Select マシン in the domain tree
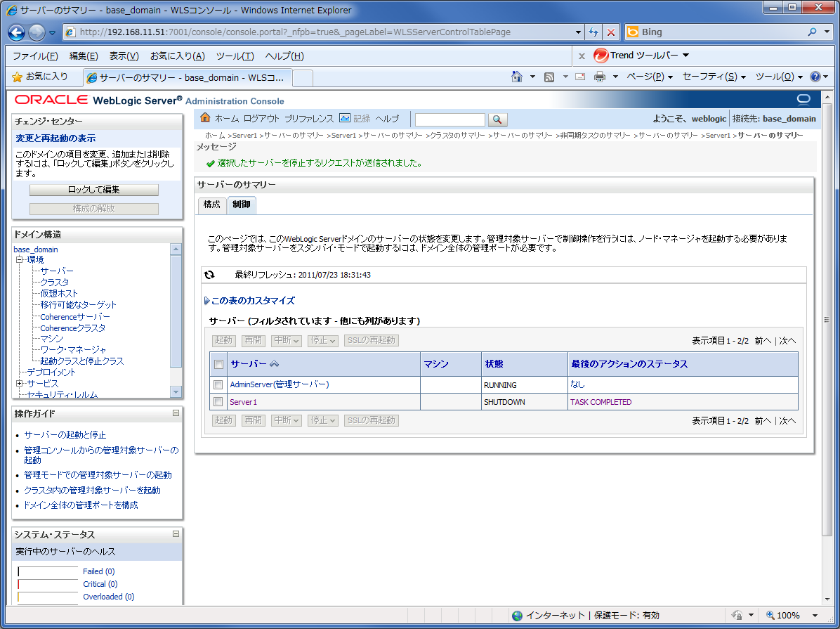 tap(51, 339)
